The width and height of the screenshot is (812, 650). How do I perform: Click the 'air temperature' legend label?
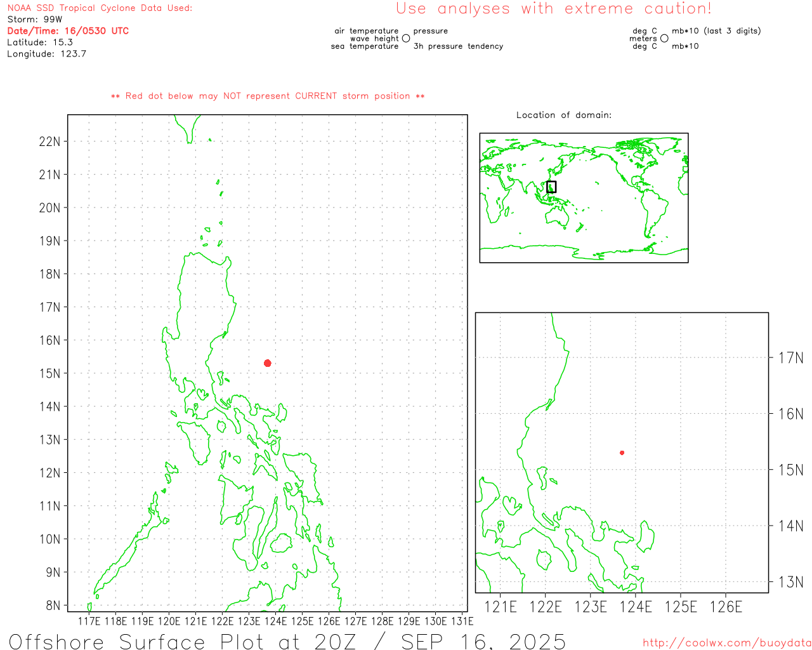(x=367, y=31)
